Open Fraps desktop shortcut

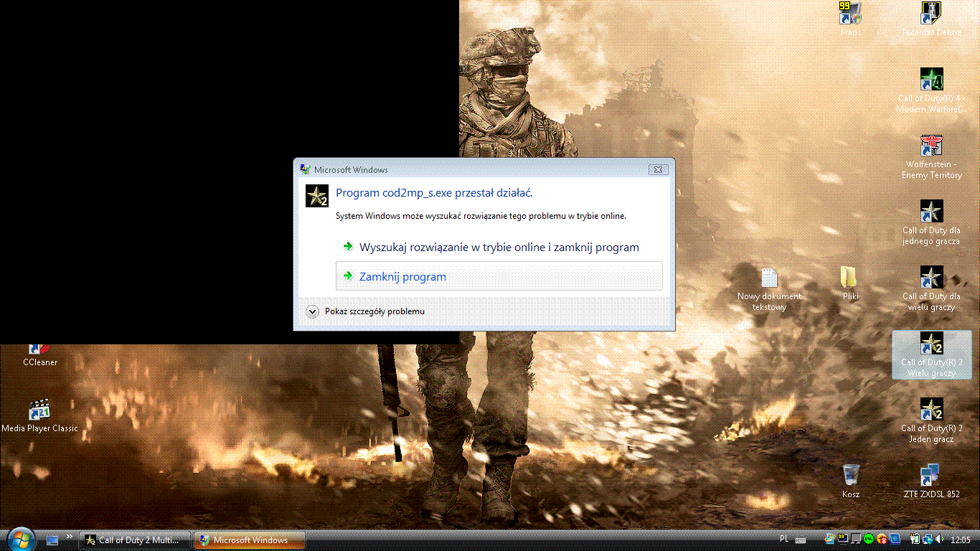[850, 14]
